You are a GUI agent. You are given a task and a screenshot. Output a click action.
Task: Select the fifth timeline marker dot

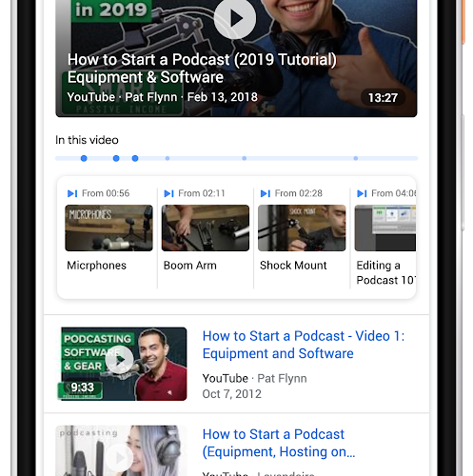tap(245, 158)
